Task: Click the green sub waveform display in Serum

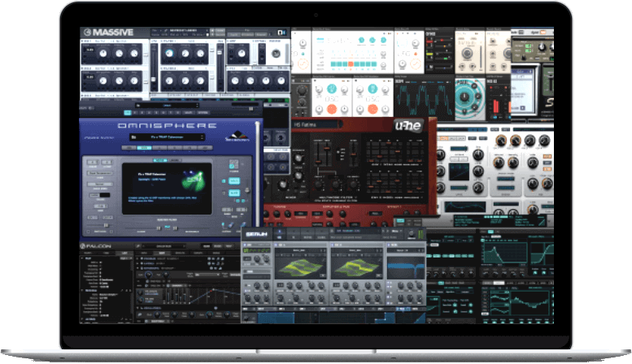Action: [257, 250]
